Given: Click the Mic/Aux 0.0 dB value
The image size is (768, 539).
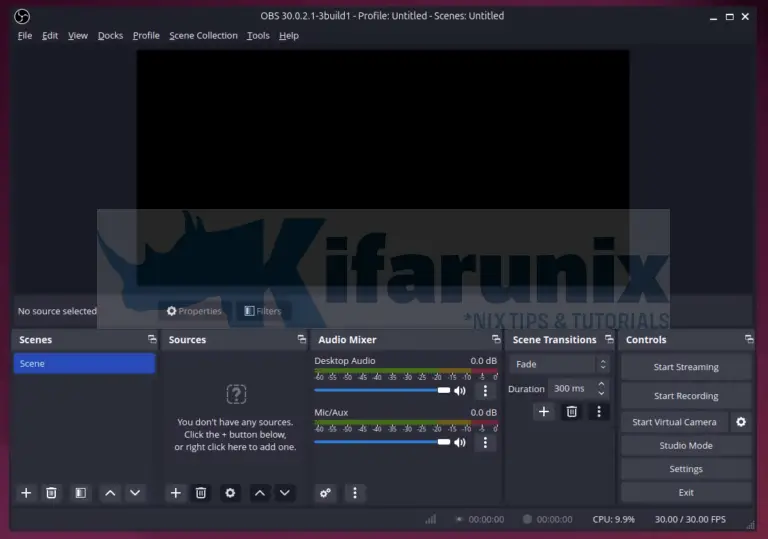Looking at the screenshot, I should tap(483, 413).
